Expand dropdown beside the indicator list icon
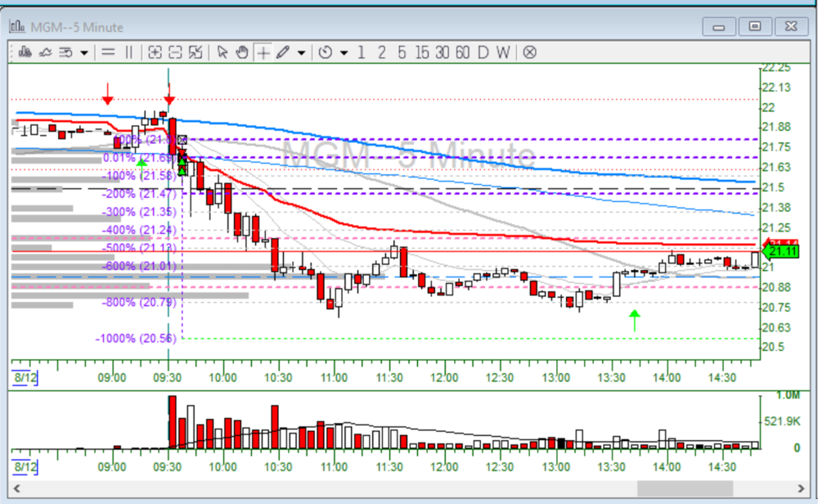 pyautogui.click(x=84, y=52)
